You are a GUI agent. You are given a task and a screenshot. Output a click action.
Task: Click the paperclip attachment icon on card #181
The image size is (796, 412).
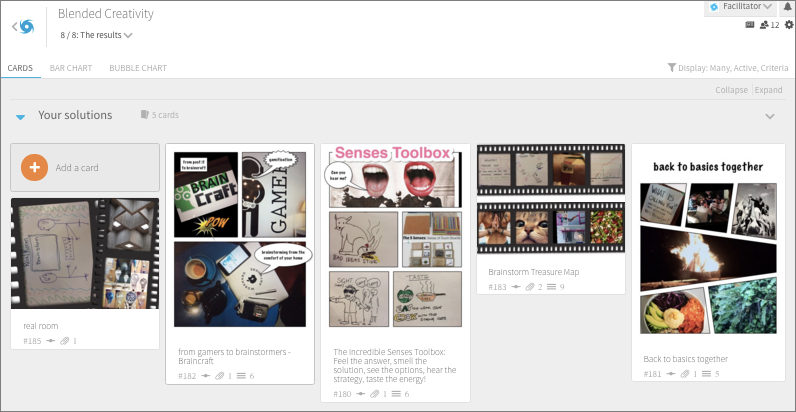[685, 374]
